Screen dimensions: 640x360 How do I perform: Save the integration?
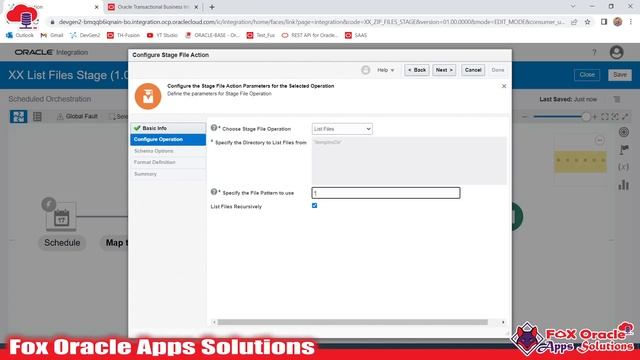coord(620,75)
